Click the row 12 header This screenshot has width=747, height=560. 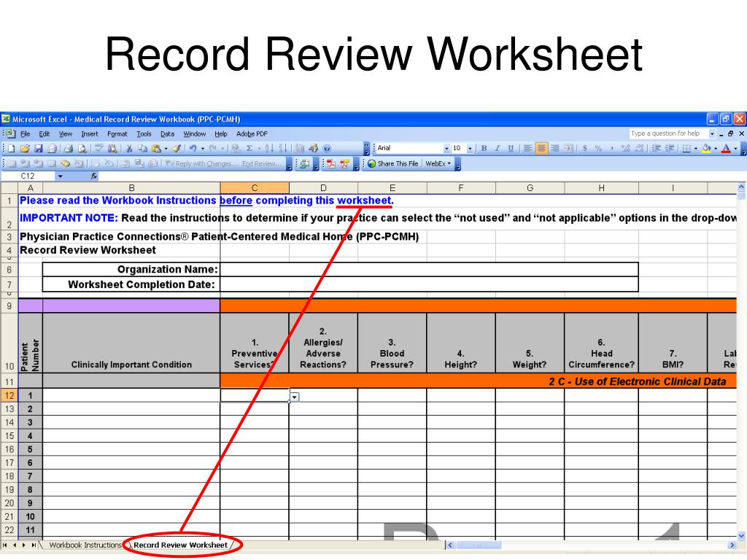[x=9, y=396]
